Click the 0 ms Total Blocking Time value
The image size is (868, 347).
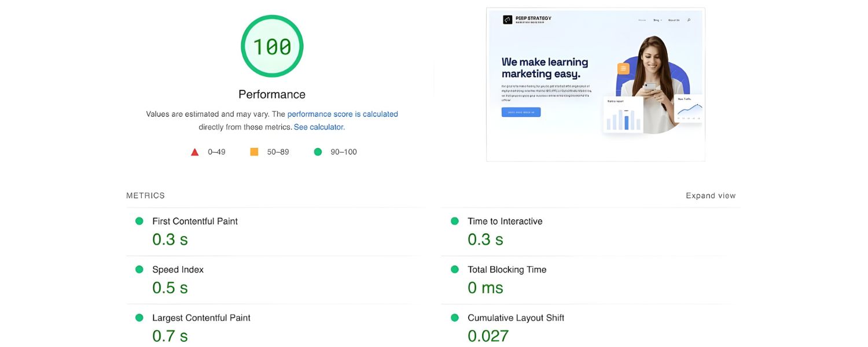(486, 287)
